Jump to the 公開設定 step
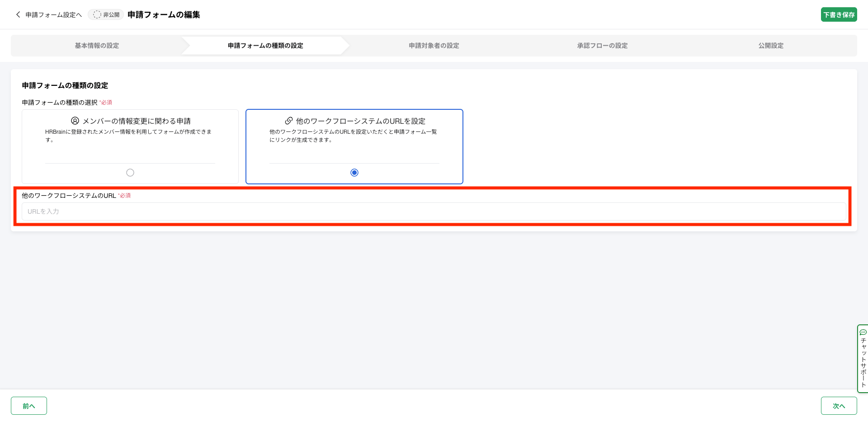 click(x=771, y=46)
